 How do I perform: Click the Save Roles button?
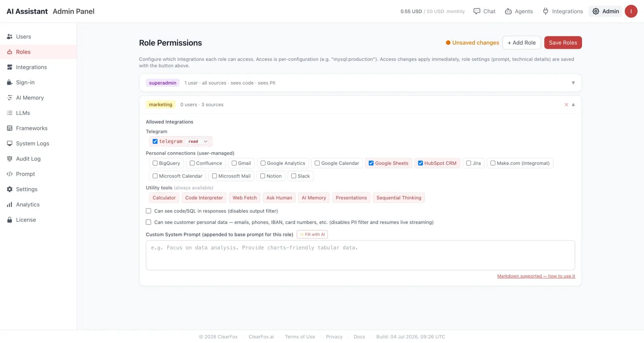pos(563,43)
